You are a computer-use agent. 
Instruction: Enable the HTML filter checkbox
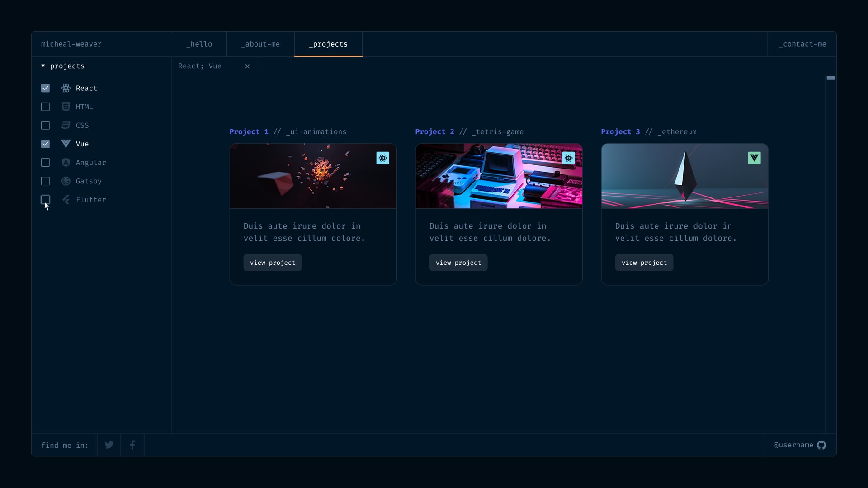45,107
